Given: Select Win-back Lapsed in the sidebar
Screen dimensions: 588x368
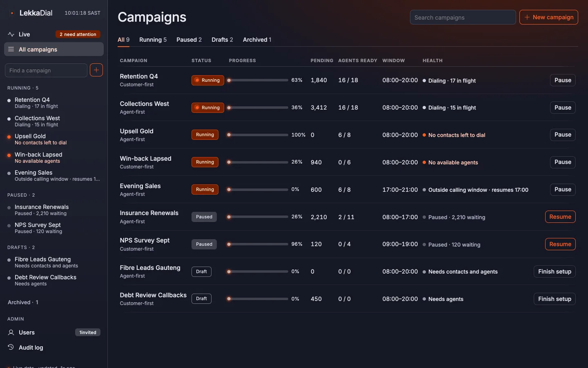Looking at the screenshot, I should [54, 157].
